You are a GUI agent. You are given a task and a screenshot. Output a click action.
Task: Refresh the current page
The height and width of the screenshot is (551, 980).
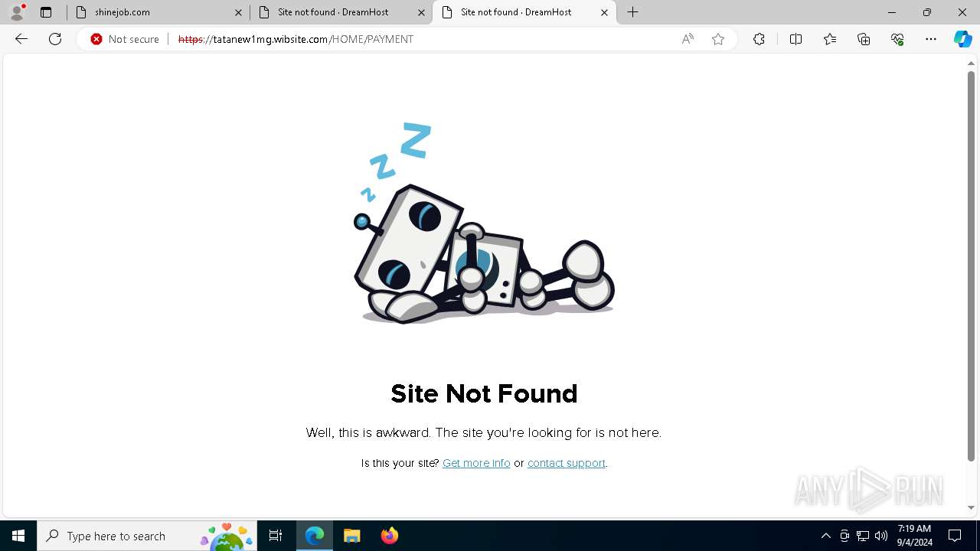pos(55,39)
